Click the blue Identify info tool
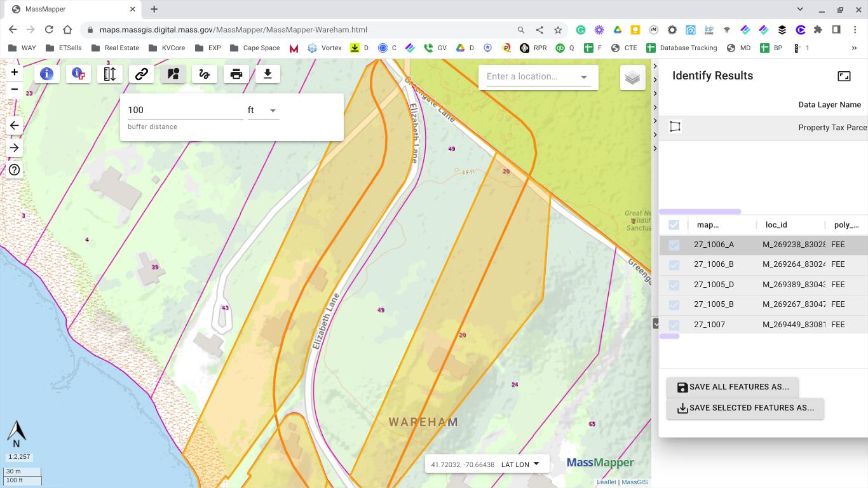The height and width of the screenshot is (488, 868). [x=46, y=74]
